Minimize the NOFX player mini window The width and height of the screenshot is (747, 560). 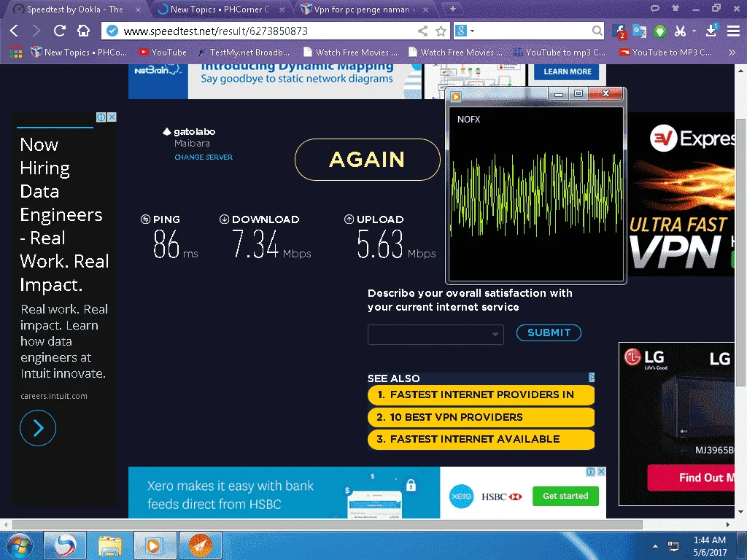[x=559, y=94]
